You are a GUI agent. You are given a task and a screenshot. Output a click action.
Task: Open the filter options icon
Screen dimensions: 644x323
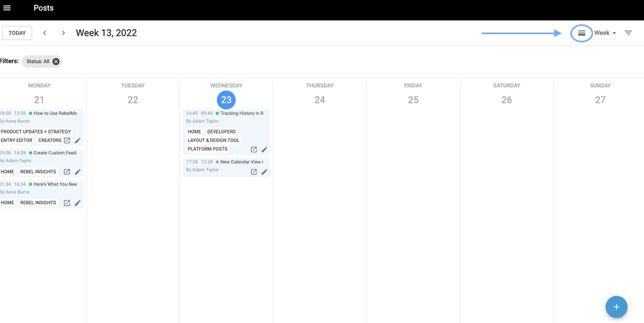point(628,33)
